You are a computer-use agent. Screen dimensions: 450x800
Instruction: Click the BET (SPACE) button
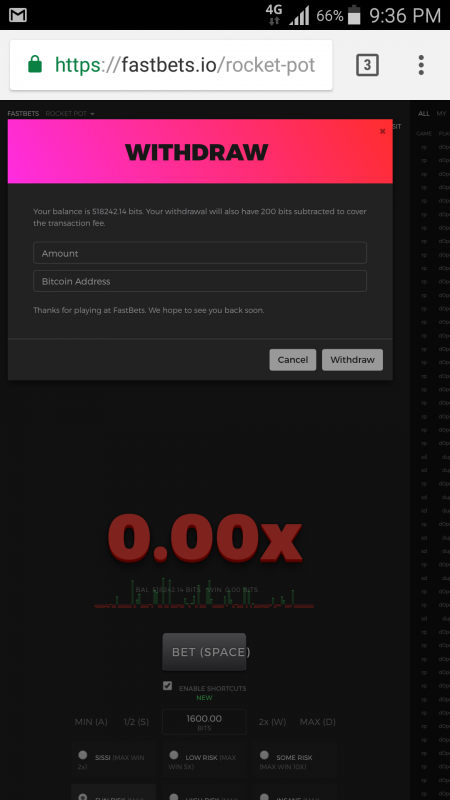click(204, 652)
